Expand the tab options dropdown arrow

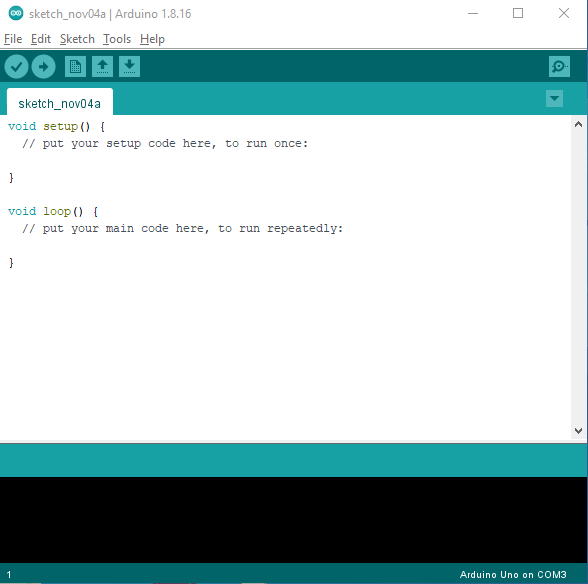click(554, 99)
